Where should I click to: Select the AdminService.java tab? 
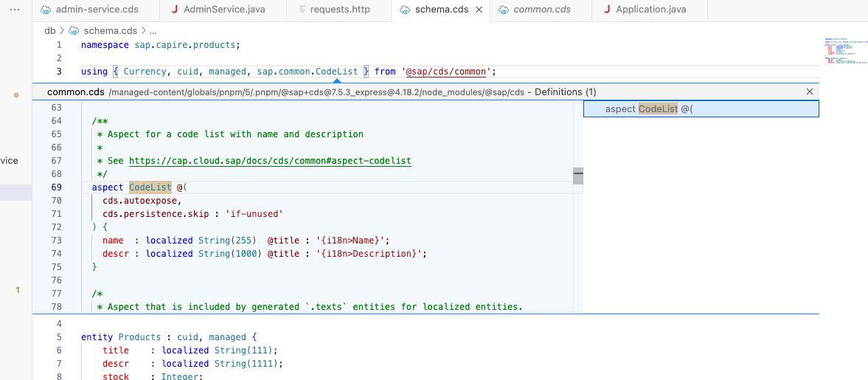[x=223, y=10]
